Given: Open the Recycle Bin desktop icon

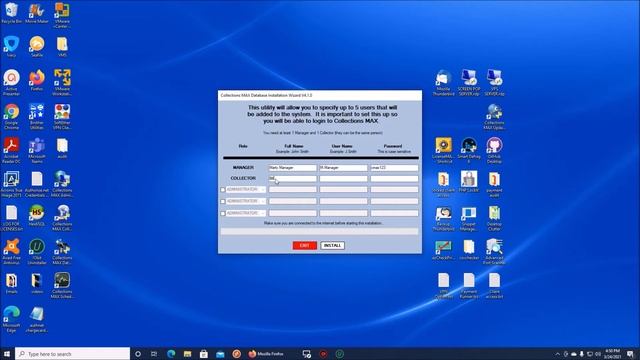Looking at the screenshot, I should click(11, 13).
